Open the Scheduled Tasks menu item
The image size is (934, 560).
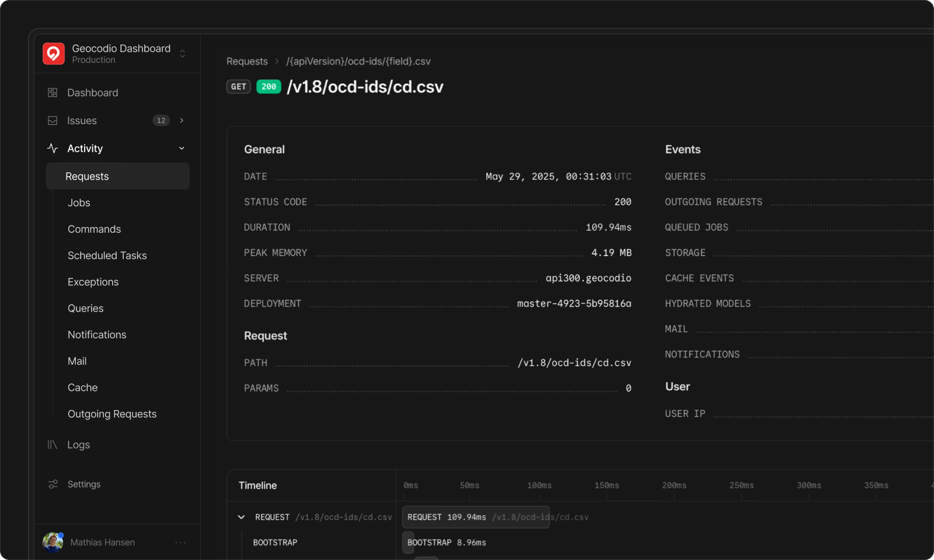coord(107,256)
